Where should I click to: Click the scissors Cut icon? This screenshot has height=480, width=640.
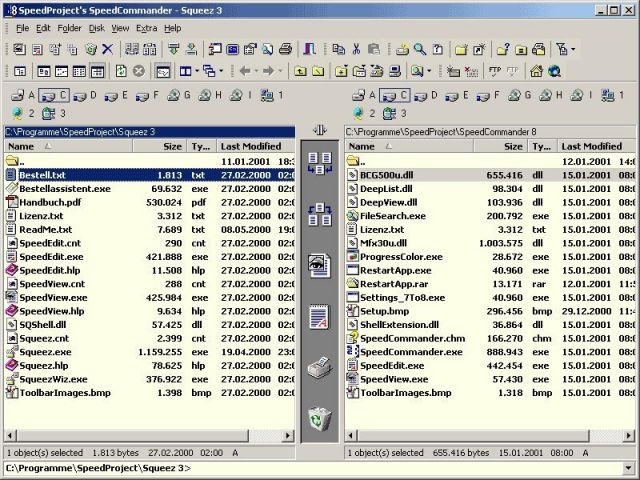coord(356,50)
